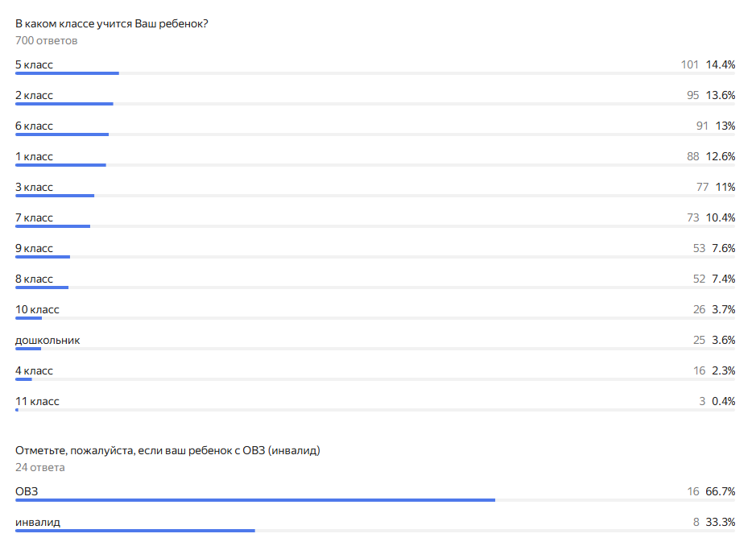Click the '2 класс' progress bar
Image resolution: width=756 pixels, height=542 pixels.
[x=64, y=104]
